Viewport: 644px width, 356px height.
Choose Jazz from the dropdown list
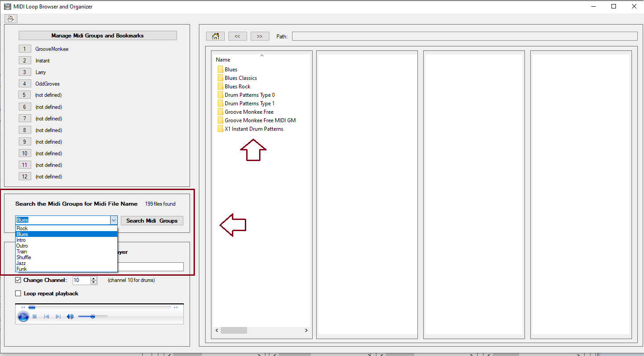(66, 263)
